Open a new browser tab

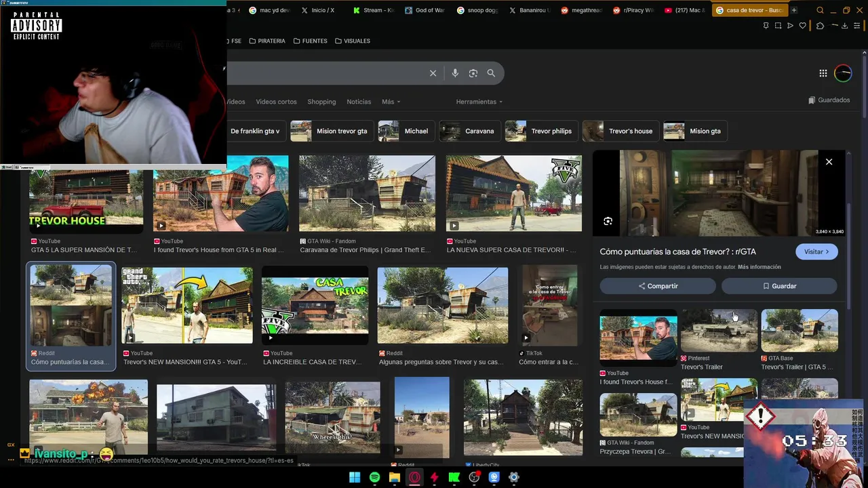coord(793,10)
